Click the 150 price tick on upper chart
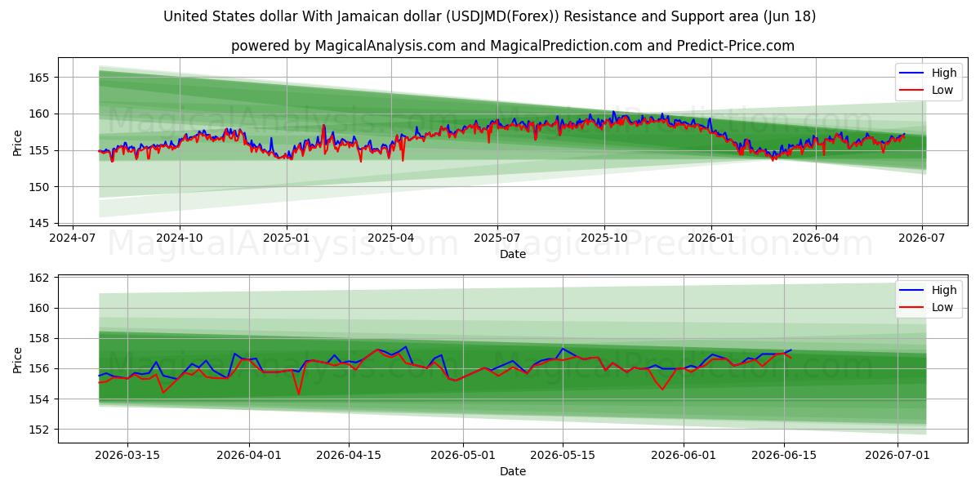The width and height of the screenshot is (980, 490). [x=41, y=187]
